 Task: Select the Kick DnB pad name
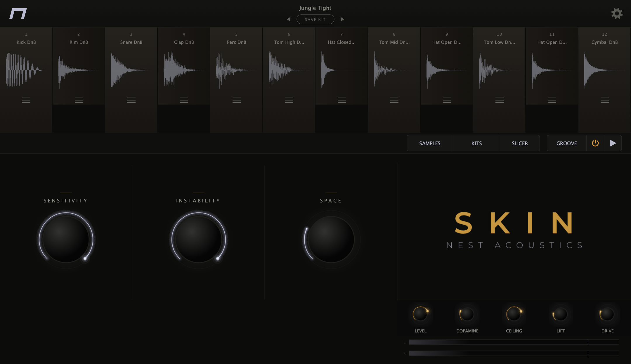[26, 42]
